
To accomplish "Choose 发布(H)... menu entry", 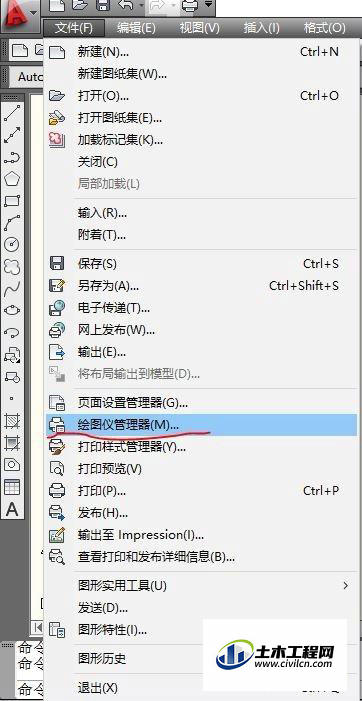I will tap(202, 512).
